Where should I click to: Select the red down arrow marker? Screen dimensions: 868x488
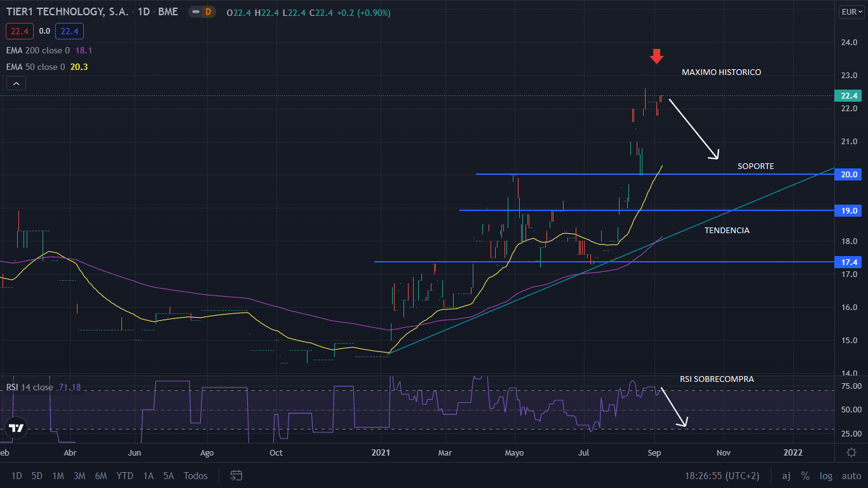click(x=656, y=57)
